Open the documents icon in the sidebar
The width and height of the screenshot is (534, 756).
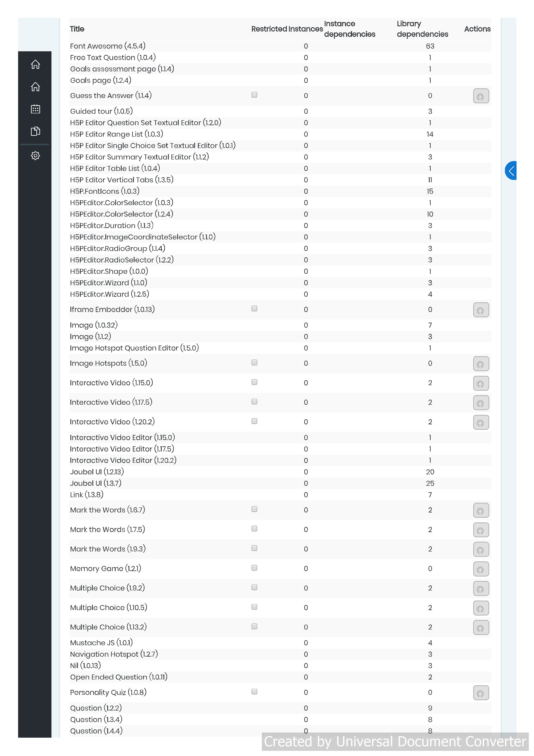coord(36,131)
